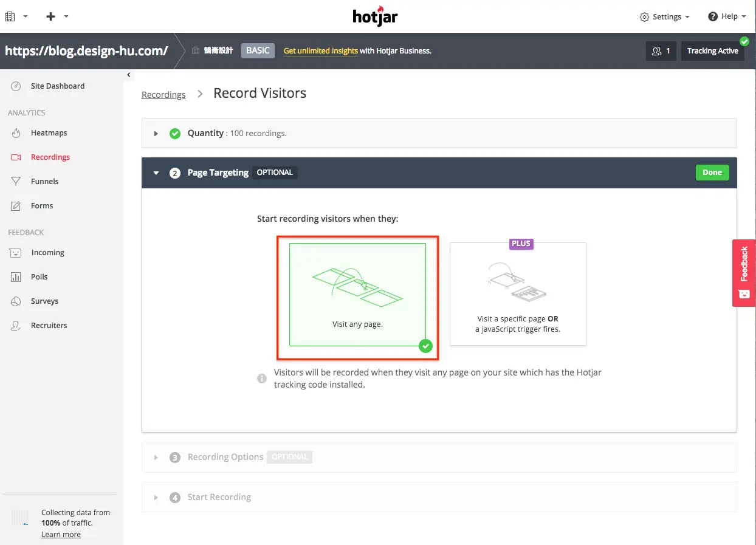Screen dimensions: 756x545
Task: Click the Polls bar chart icon
Action: [x=16, y=277]
